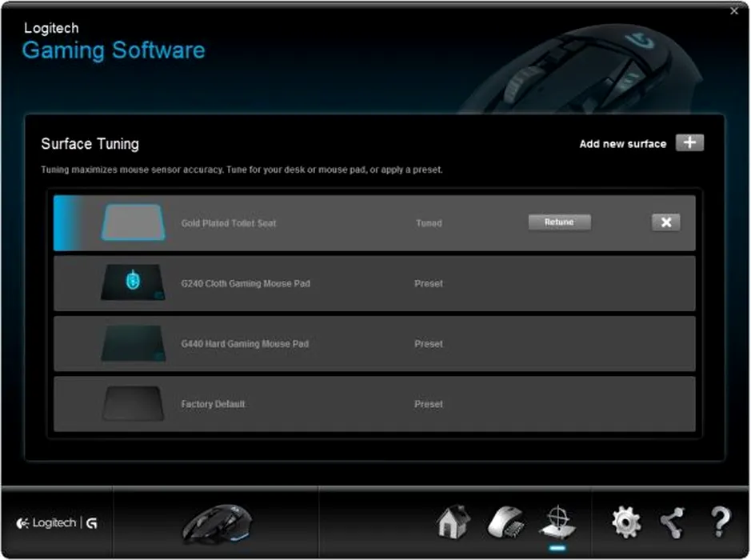Image resolution: width=751 pixels, height=560 pixels.
Task: Select the surface tuning crosshair icon
Action: point(557,522)
